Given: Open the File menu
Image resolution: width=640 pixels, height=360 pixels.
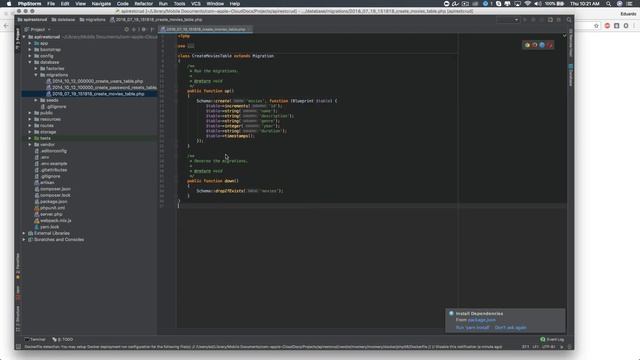Looking at the screenshot, I should pyautogui.click(x=51, y=4).
